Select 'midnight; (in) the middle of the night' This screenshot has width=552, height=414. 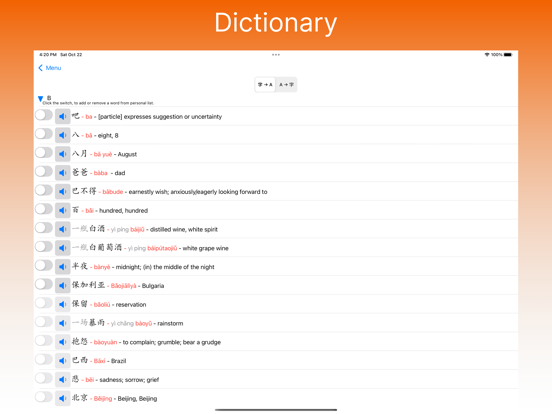point(165,267)
